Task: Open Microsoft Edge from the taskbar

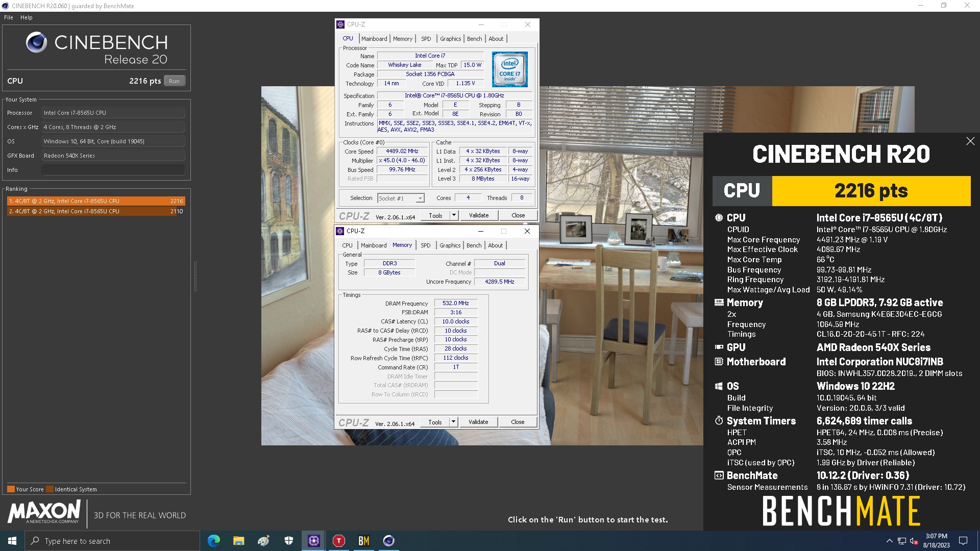Action: (214, 541)
